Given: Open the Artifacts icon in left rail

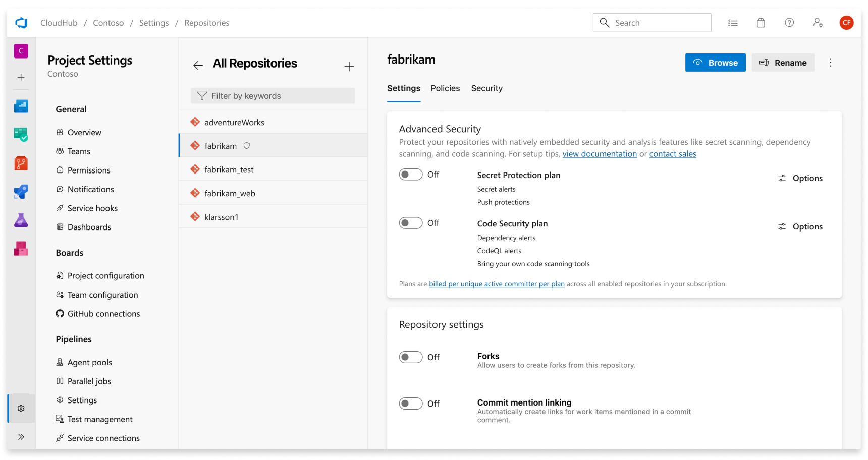Looking at the screenshot, I should point(21,249).
